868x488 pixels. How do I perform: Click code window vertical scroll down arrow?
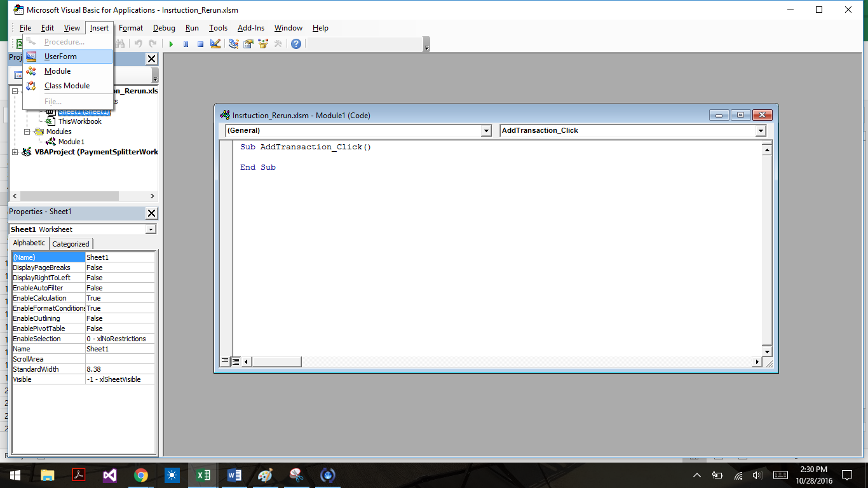(767, 351)
